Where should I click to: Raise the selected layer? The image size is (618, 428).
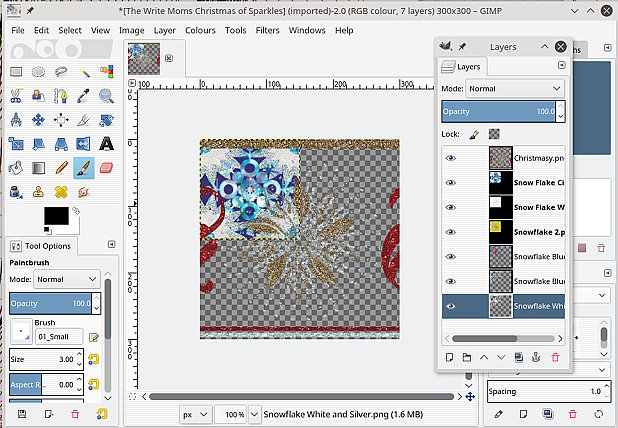(484, 357)
